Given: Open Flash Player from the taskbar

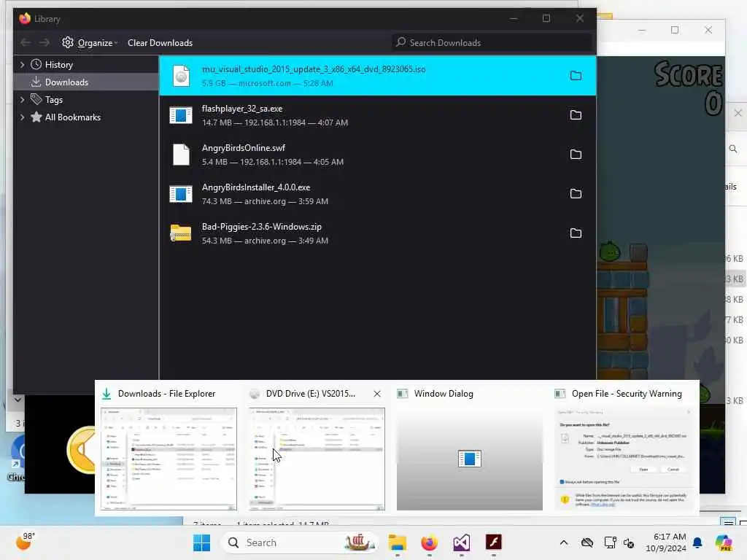Looking at the screenshot, I should click(494, 542).
